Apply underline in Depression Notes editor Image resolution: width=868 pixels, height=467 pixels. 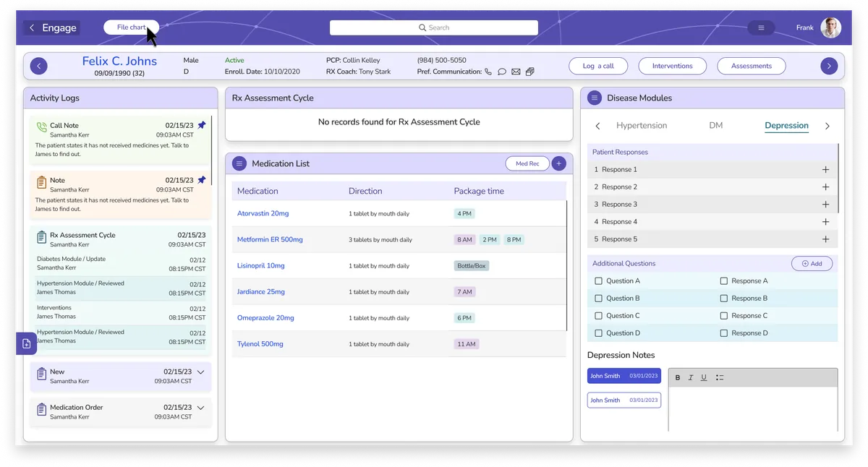pos(704,377)
